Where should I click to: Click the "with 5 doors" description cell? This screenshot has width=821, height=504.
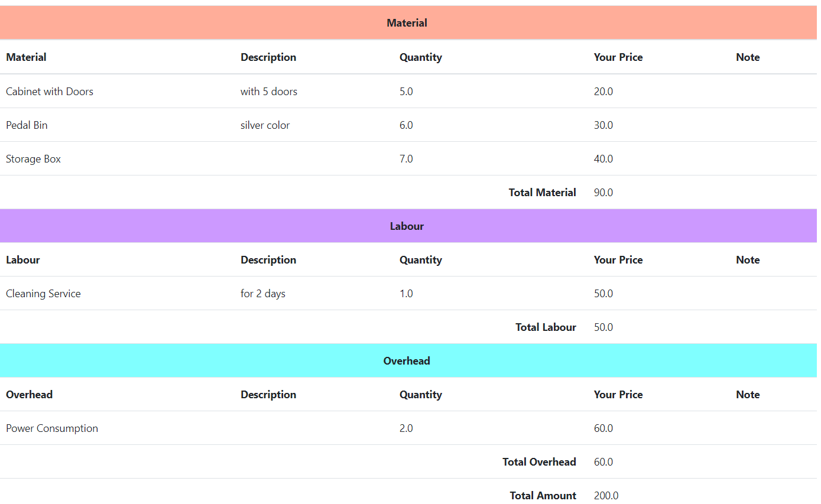point(269,92)
